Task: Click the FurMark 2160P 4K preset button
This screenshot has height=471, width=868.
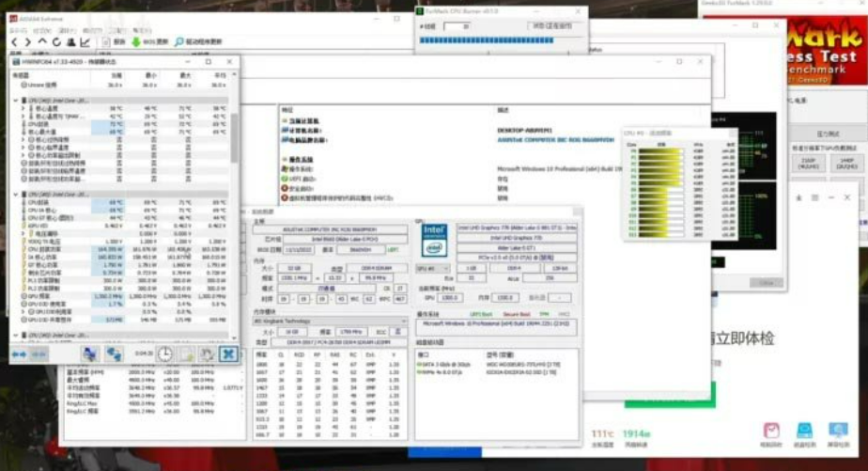Action: (808, 164)
